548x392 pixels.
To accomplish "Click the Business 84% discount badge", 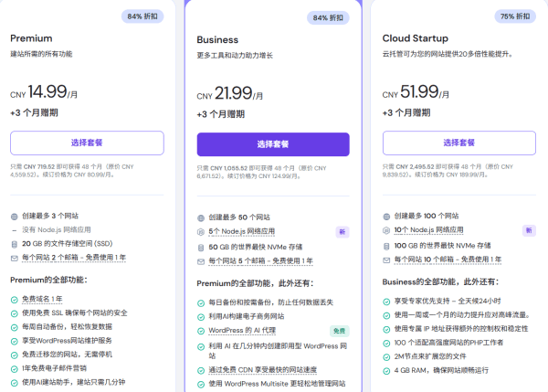I will [x=328, y=18].
